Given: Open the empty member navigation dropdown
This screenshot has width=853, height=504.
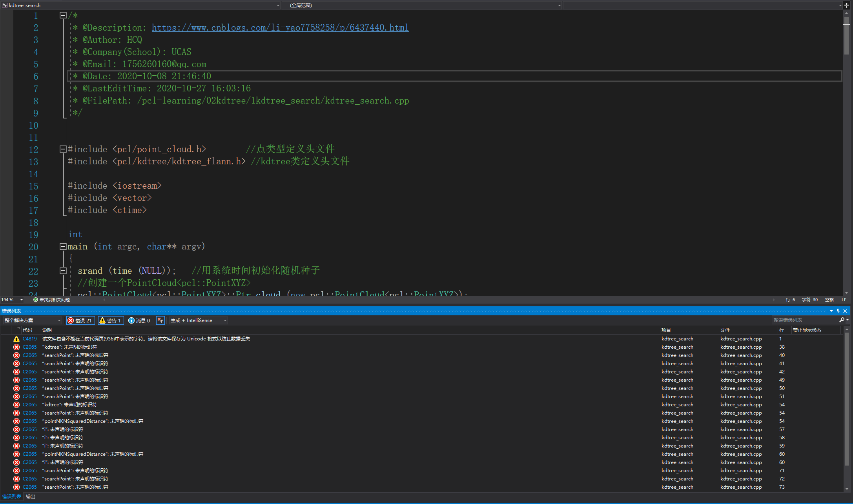Looking at the screenshot, I should tap(703, 5).
